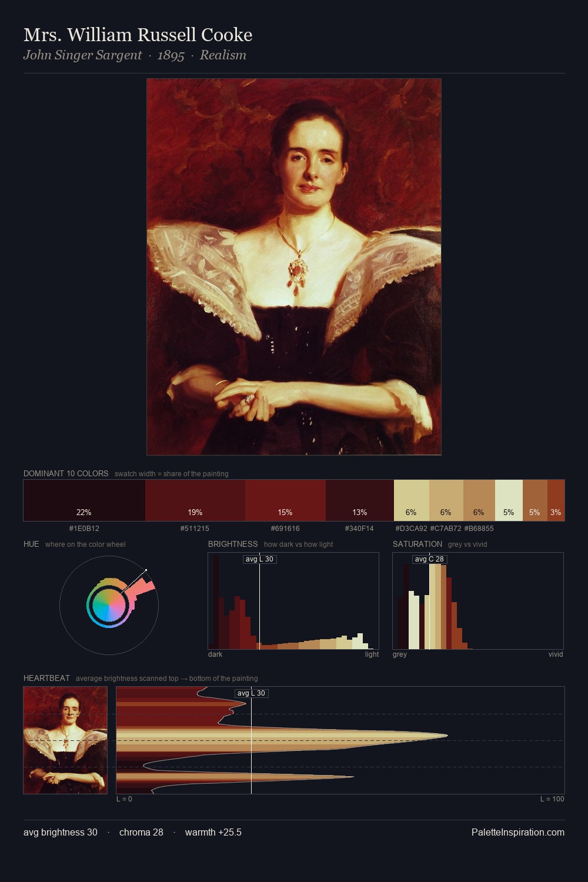Click the darkest 22% color swatch

84,500
